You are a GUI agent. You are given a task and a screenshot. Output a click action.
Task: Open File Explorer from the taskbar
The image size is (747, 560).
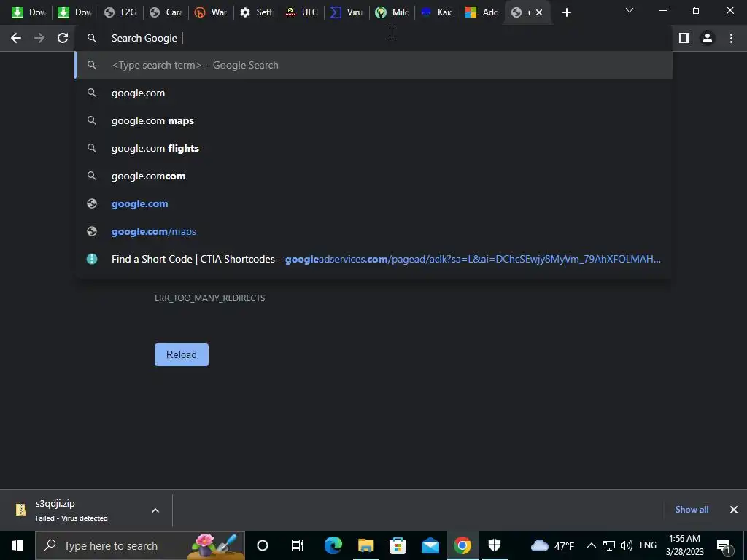click(x=365, y=545)
